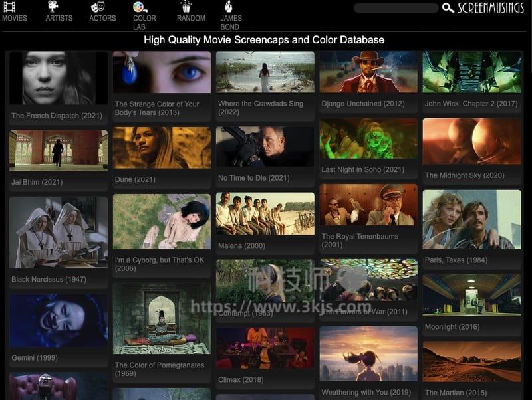Open the MOVIES menu label

tap(14, 19)
